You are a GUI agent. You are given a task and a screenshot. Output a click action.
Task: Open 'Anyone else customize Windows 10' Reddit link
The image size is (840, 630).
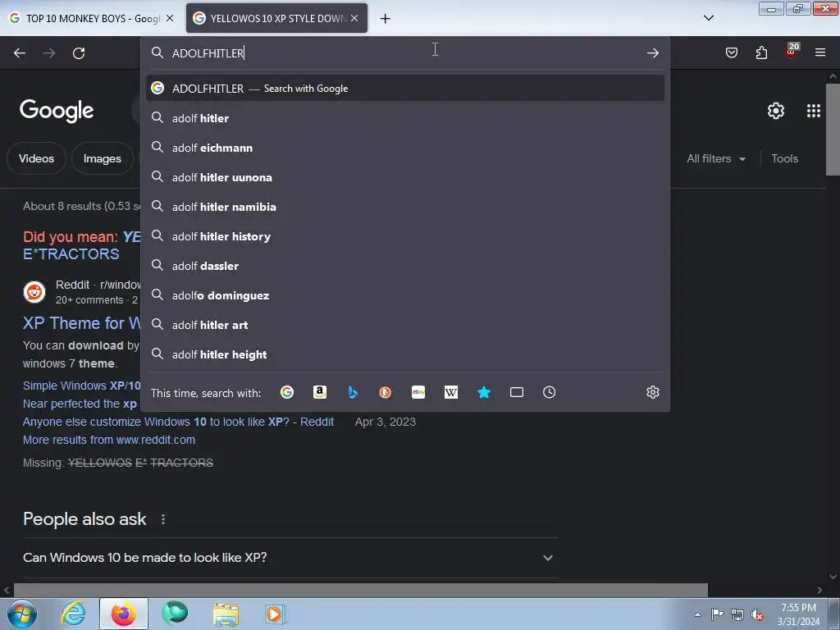tap(178, 422)
